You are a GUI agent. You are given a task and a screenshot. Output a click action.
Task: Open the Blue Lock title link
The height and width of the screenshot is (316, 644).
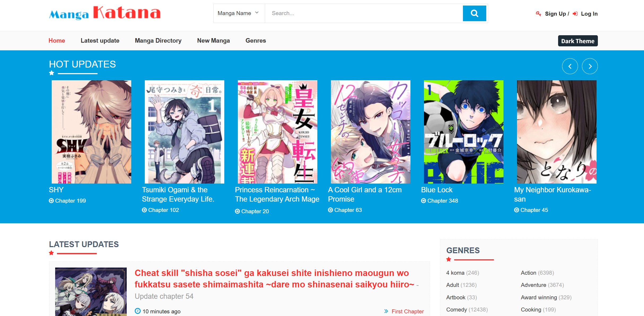[x=437, y=190]
